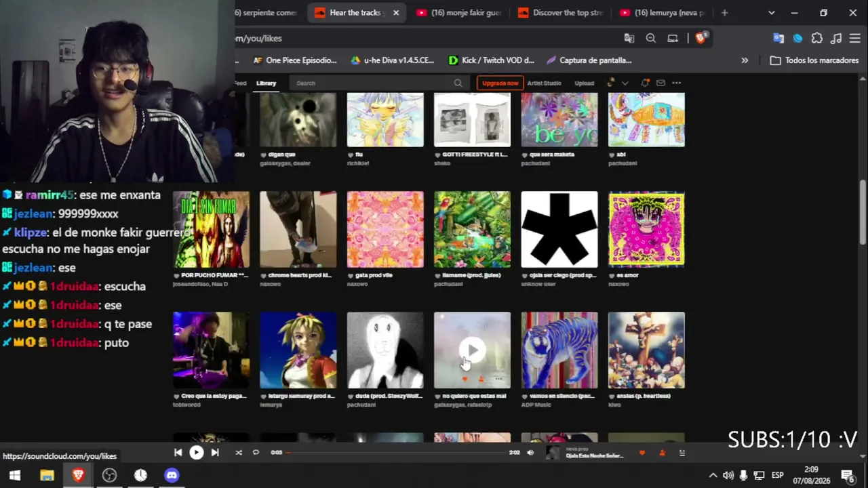Switch to 'lemurya (neva' YouTube tab

[x=663, y=13]
